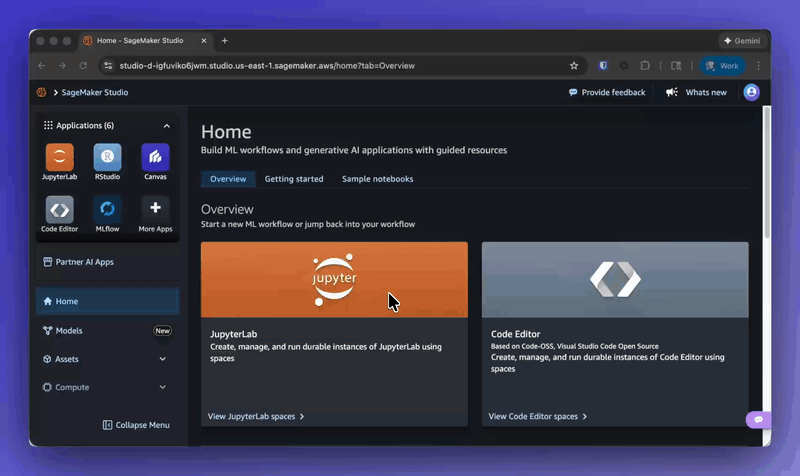Viewport: 800px width, 476px height.
Task: Go back in browser history
Action: click(x=41, y=66)
